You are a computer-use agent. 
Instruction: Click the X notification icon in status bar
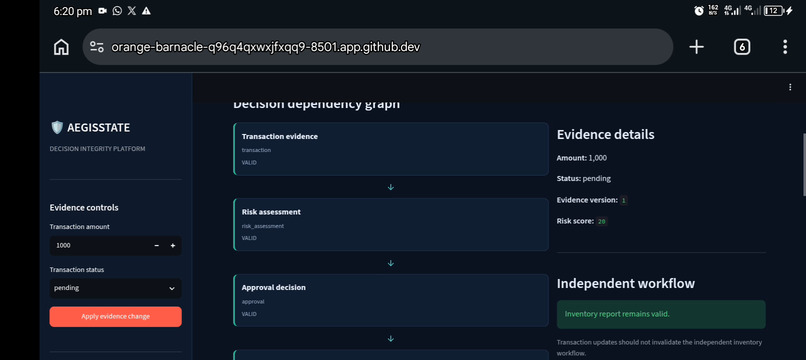point(132,11)
